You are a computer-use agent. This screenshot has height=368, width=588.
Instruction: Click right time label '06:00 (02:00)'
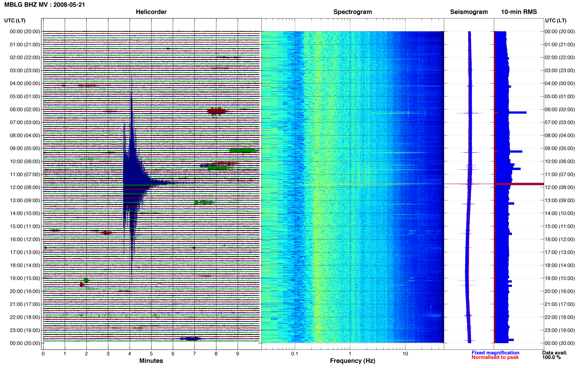pyautogui.click(x=560, y=110)
